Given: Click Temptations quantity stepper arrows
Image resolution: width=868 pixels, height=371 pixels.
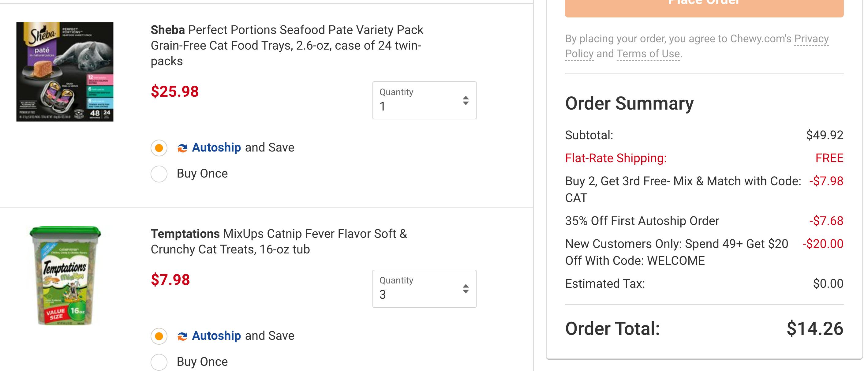Looking at the screenshot, I should point(465,289).
